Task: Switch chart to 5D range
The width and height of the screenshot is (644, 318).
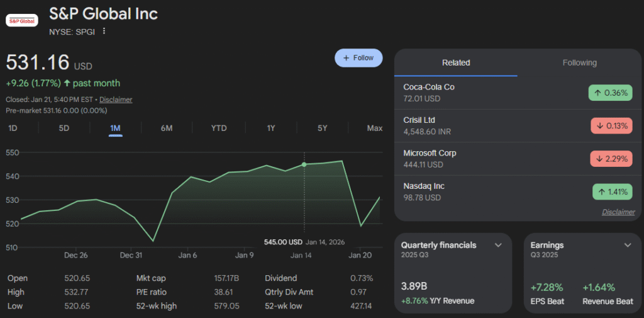Action: click(64, 128)
